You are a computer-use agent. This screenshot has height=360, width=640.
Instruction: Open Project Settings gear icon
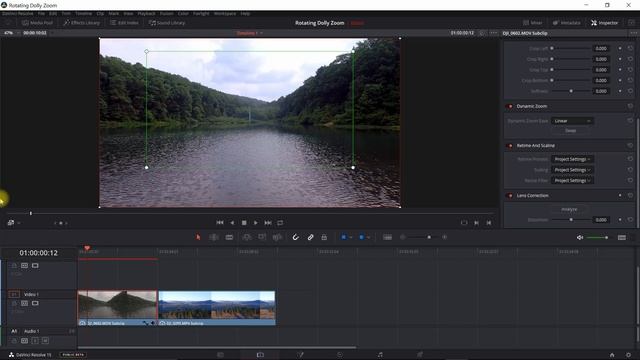pyautogui.click(x=628, y=355)
